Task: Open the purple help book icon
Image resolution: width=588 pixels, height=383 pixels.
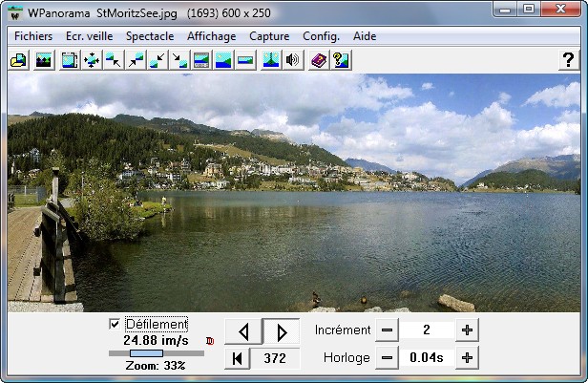Action: (x=319, y=60)
